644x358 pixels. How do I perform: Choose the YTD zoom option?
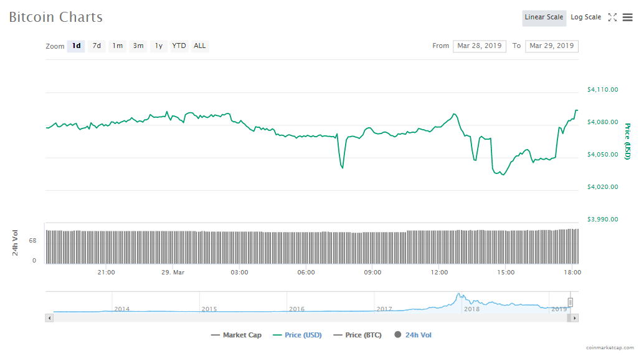click(179, 46)
